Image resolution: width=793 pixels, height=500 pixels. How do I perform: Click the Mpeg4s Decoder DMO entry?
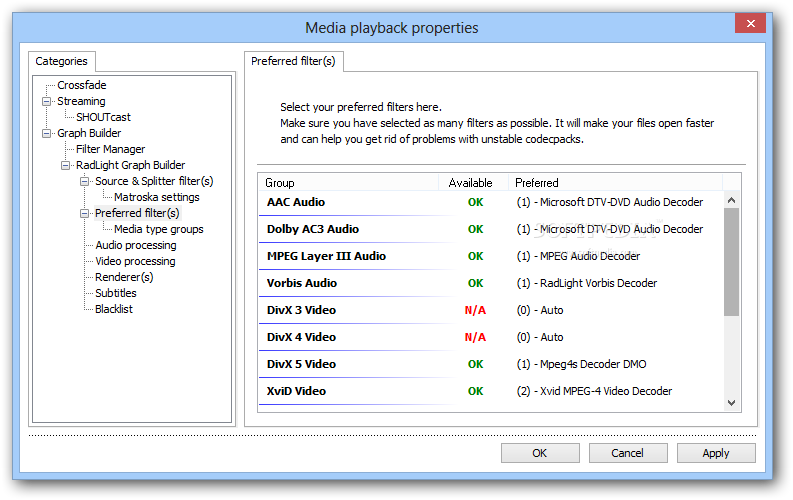(581, 364)
